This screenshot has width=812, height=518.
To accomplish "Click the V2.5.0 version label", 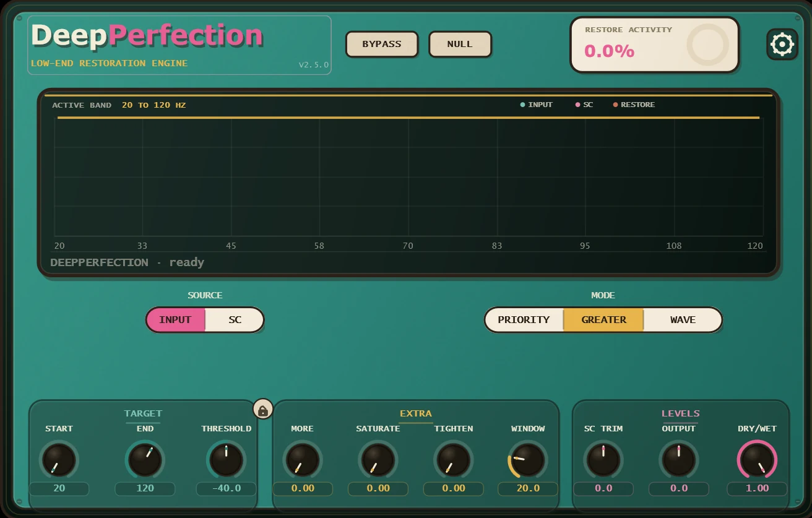I will tap(314, 65).
